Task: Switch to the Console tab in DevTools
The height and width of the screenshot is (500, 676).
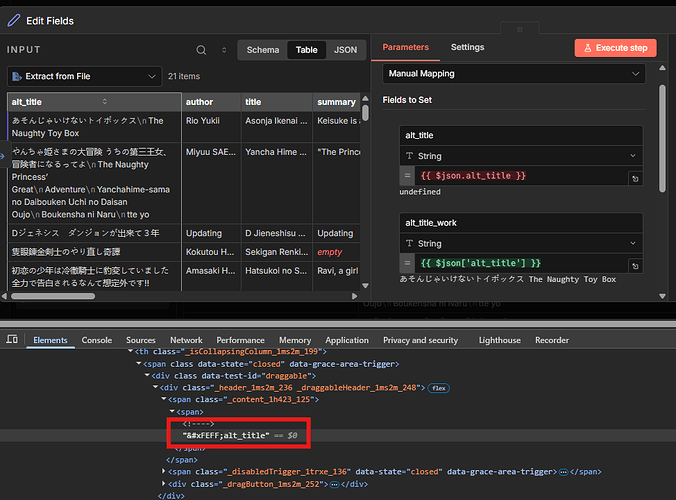Action: (97, 340)
